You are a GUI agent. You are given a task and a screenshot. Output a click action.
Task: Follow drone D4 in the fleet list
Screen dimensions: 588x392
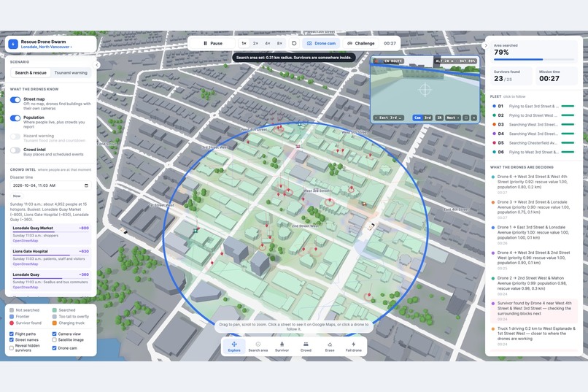click(533, 134)
